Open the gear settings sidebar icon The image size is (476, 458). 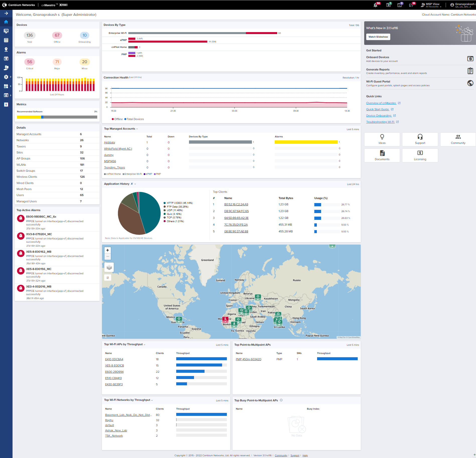6,77
